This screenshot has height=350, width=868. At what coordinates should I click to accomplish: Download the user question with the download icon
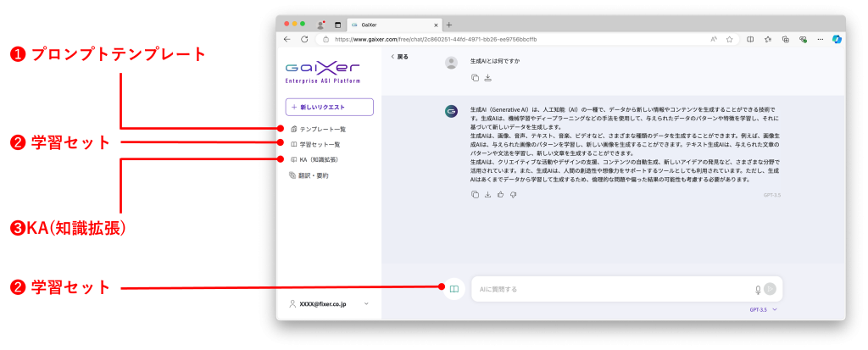click(x=487, y=78)
